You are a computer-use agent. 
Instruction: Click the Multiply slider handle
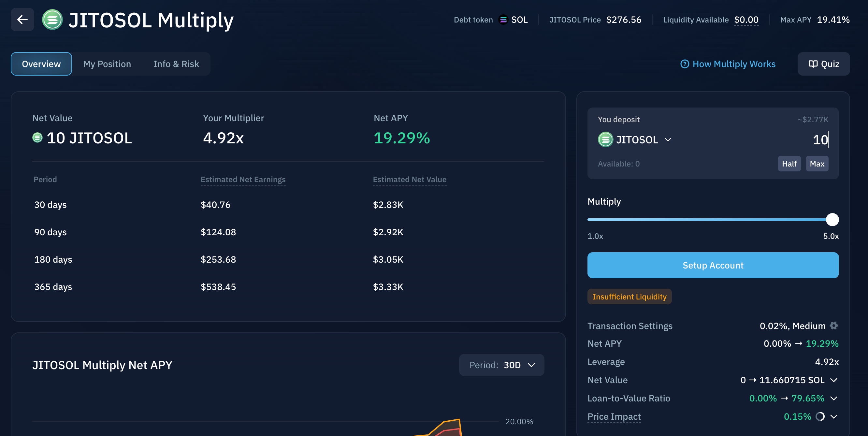[832, 220]
